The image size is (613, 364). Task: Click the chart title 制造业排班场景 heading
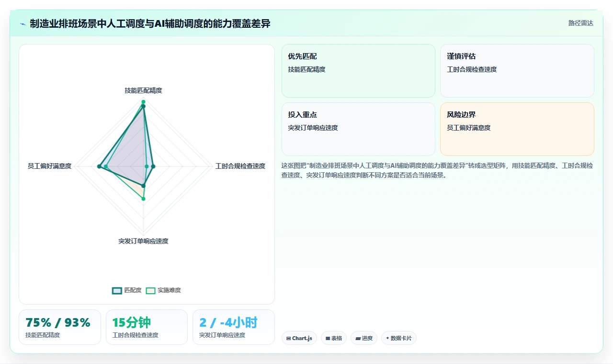(150, 23)
